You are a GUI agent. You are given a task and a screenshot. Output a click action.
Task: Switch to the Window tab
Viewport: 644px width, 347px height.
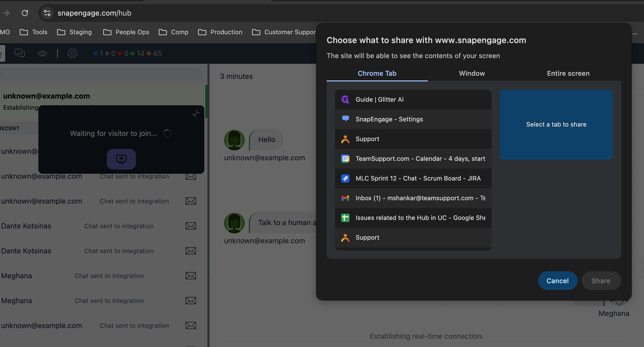[472, 73]
